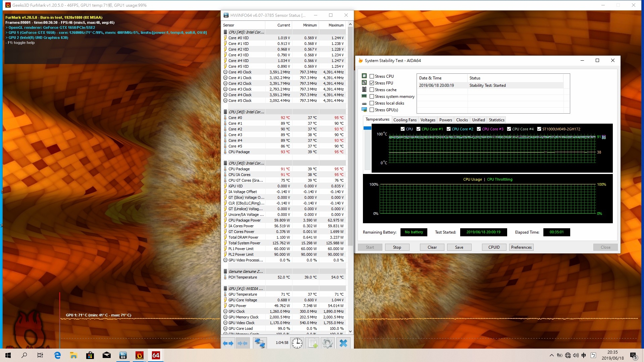644x362 pixels.
Task: Click the Stress system memory RAM icon
Action: pos(364,96)
